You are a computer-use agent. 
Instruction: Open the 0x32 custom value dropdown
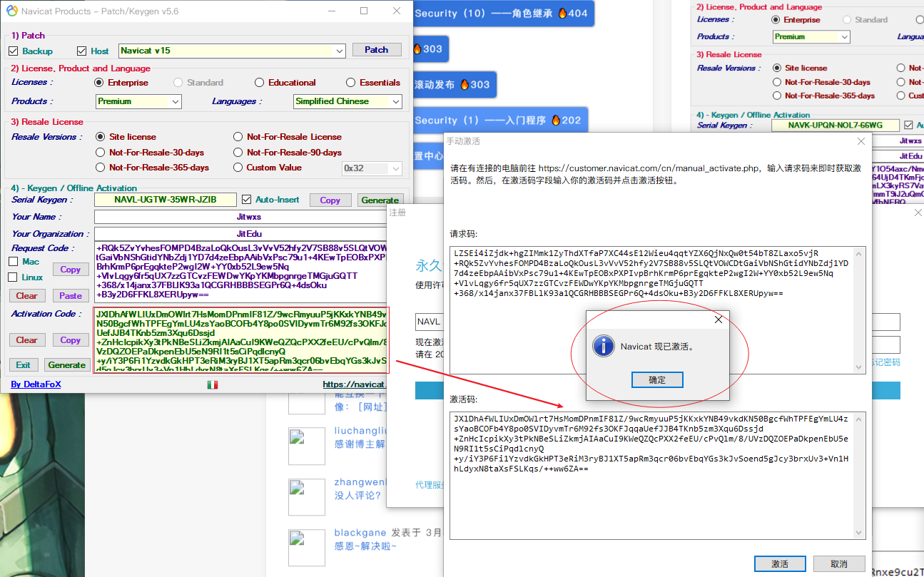click(395, 168)
